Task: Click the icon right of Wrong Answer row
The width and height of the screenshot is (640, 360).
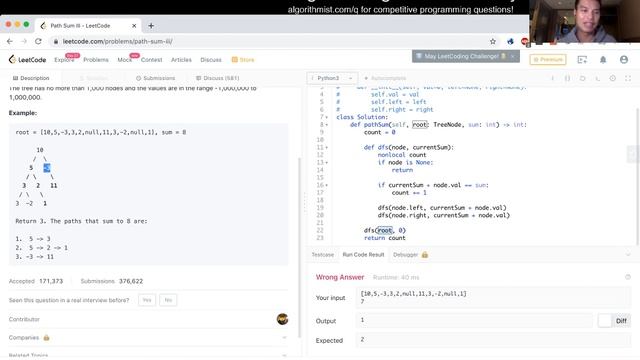Action: coord(628,277)
